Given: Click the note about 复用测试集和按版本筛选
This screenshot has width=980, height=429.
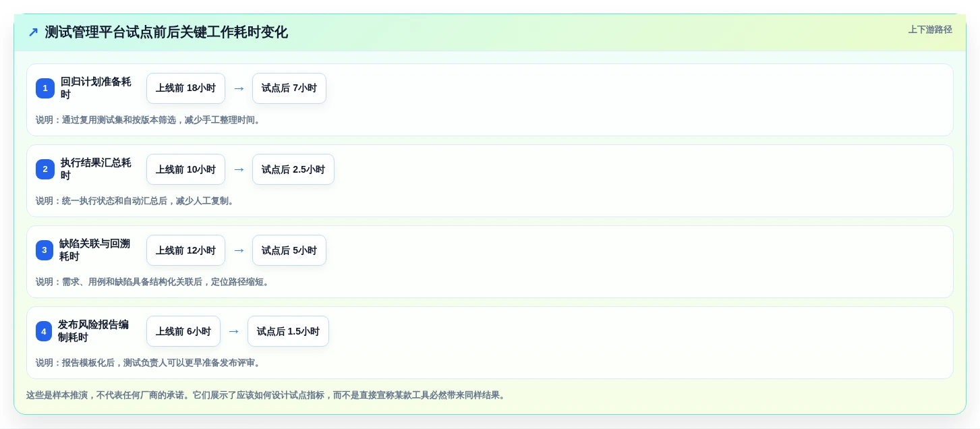Looking at the screenshot, I should coord(149,120).
